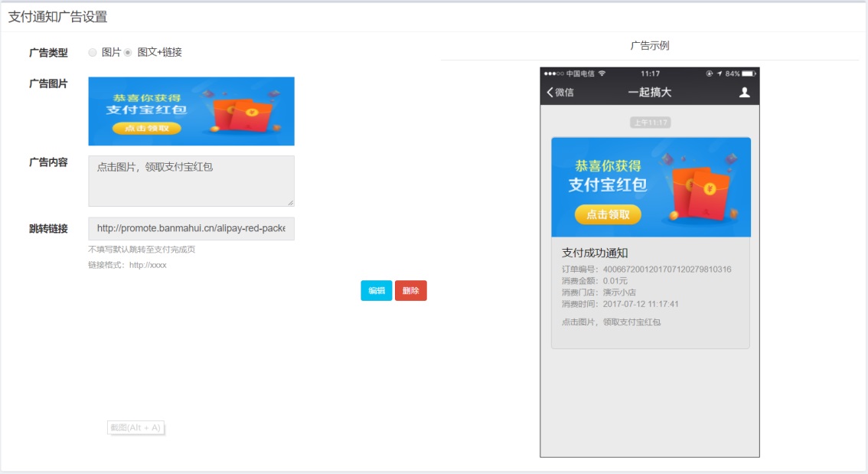Select the 图片 ad type radio button
Viewport: 868px width, 474px height.
pyautogui.click(x=93, y=53)
